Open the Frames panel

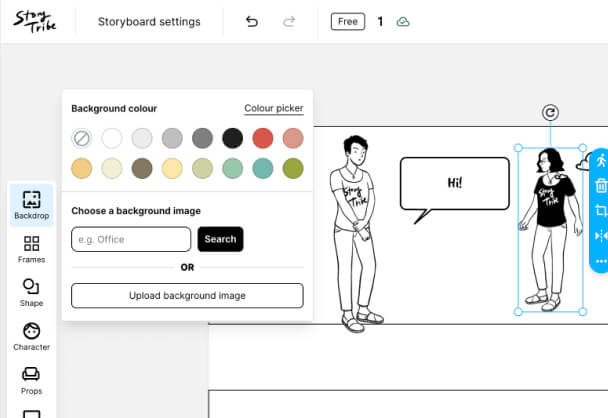pyautogui.click(x=31, y=249)
